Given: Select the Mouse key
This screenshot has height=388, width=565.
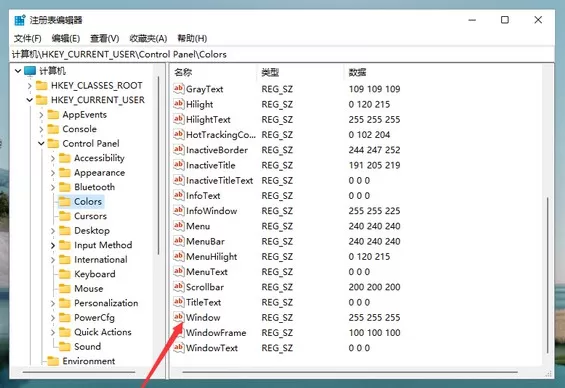Looking at the screenshot, I should [89, 289].
